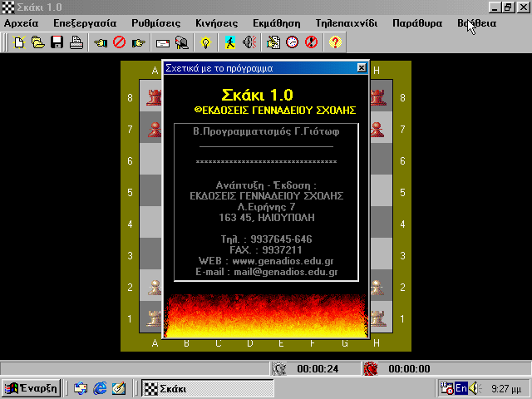The image size is (532, 399).
Task: Click the printer icon in toolbar
Action: tap(76, 42)
